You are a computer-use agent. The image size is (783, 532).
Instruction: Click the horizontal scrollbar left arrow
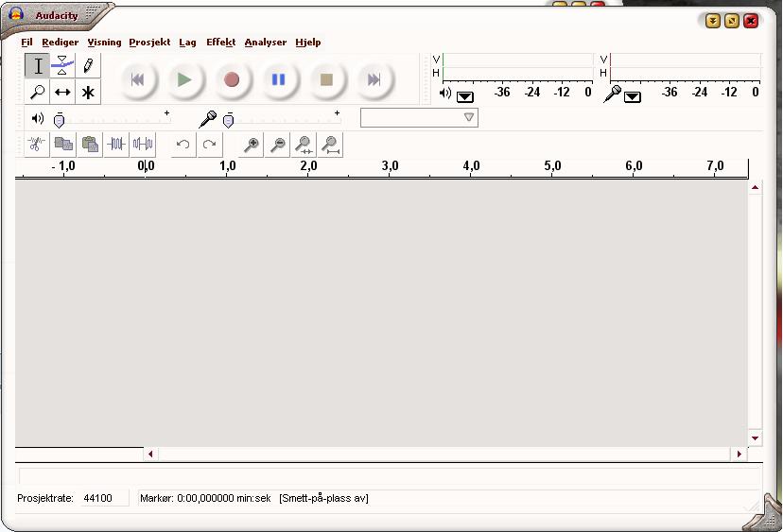[150, 454]
